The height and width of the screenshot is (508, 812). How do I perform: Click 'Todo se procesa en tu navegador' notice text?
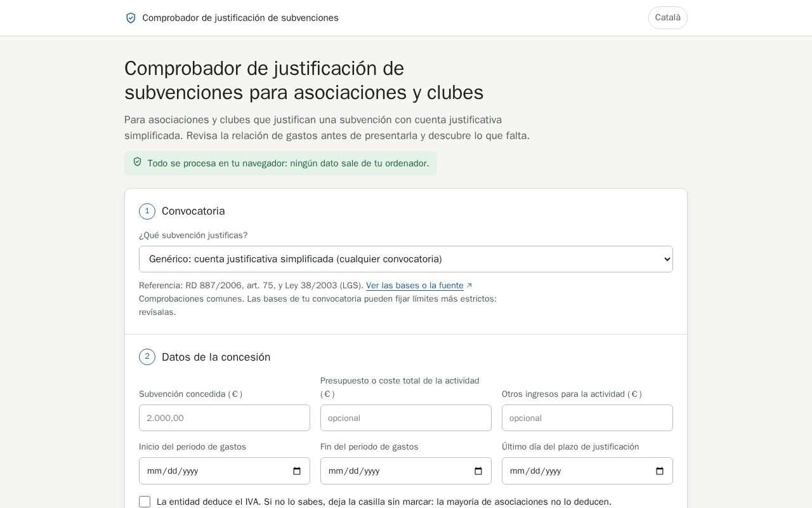(289, 163)
